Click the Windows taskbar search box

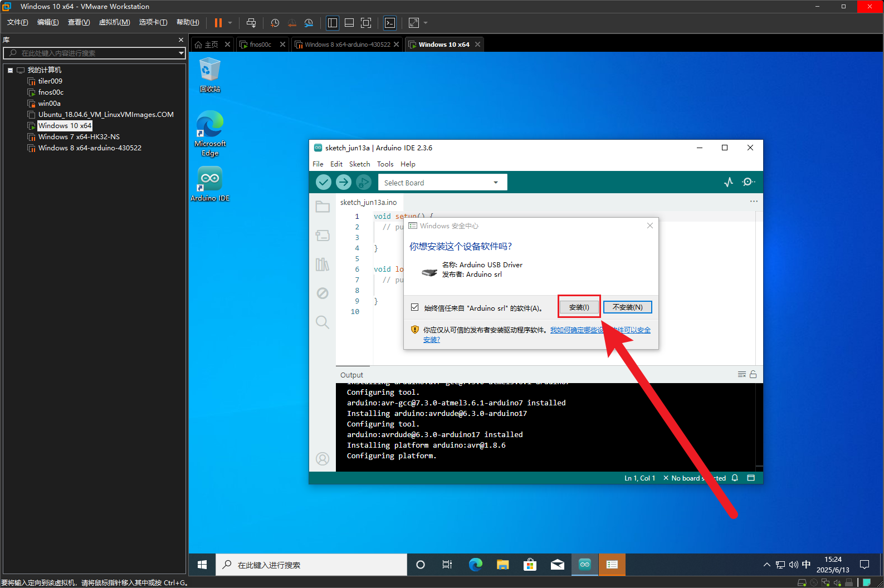tap(311, 565)
